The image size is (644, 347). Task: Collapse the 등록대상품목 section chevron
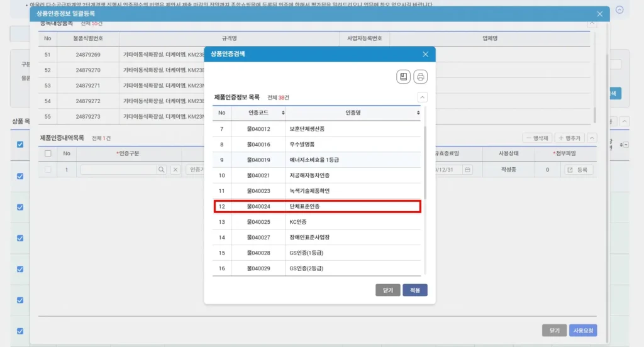pos(592,23)
